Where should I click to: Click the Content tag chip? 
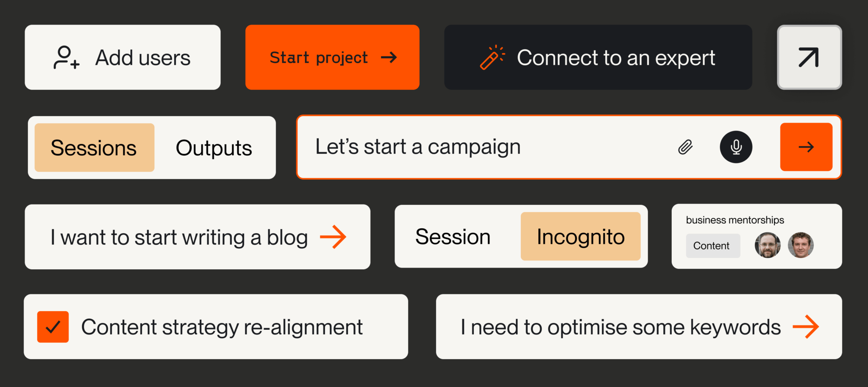click(x=712, y=246)
